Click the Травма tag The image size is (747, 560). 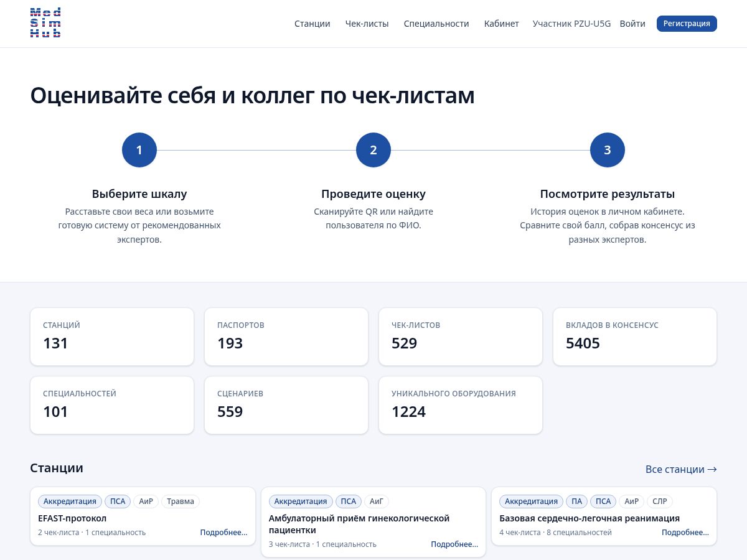click(181, 501)
